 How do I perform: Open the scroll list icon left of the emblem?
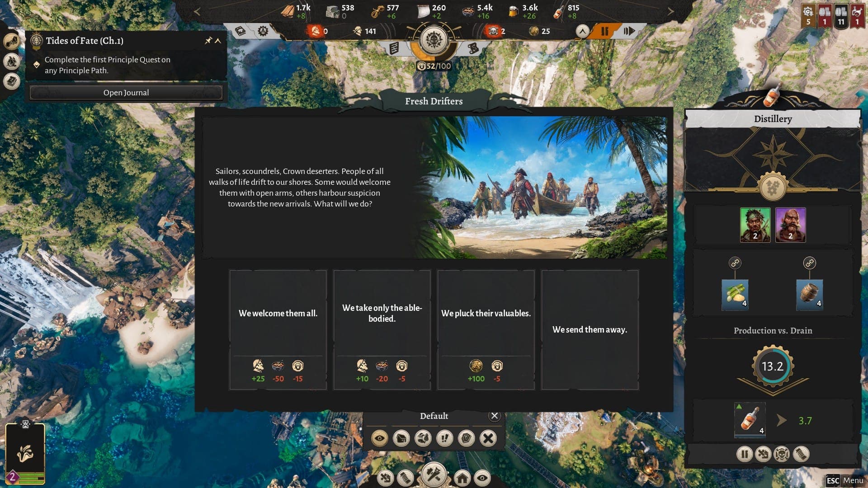(x=394, y=48)
